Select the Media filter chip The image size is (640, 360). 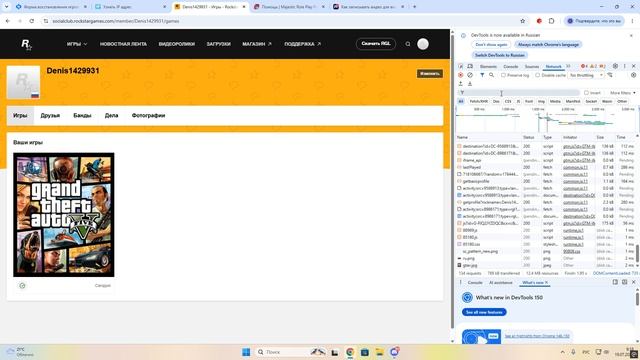click(555, 101)
